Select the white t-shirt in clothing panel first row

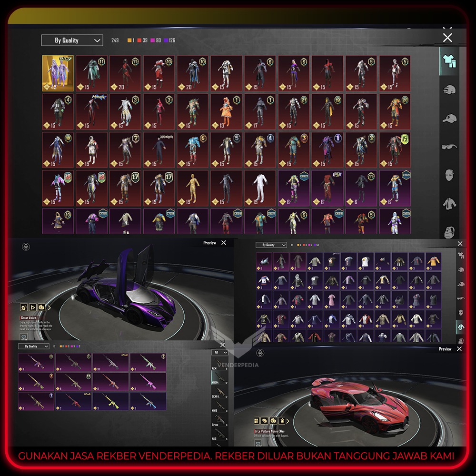pyautogui.click(x=366, y=261)
